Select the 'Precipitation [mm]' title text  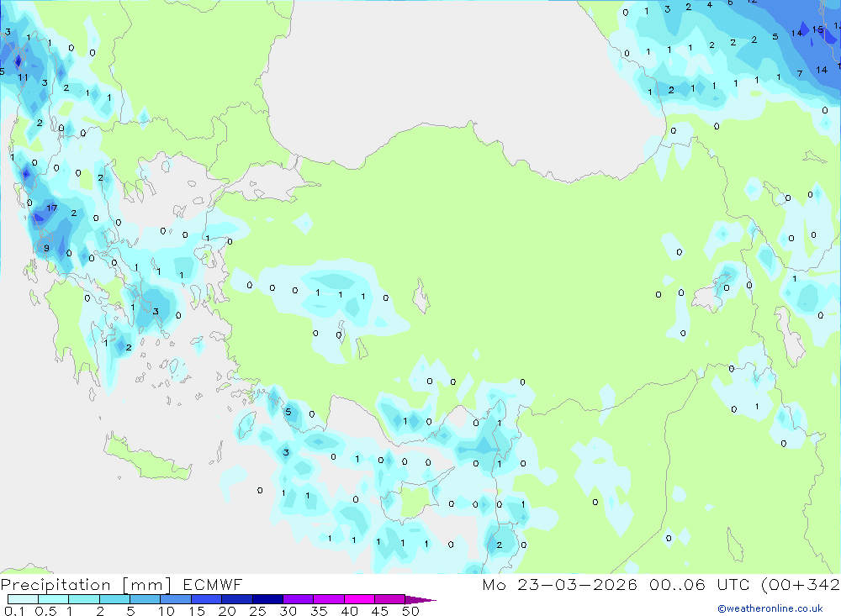(86, 585)
